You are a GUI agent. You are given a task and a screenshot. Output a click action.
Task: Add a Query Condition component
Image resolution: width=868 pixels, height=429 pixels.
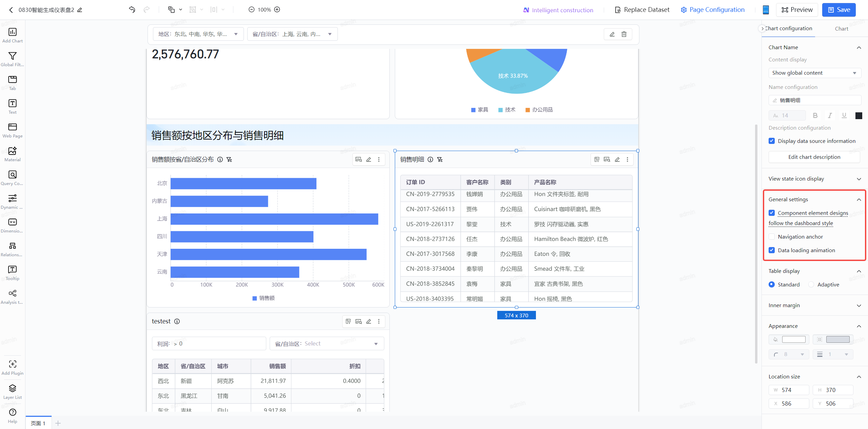pos(13,178)
